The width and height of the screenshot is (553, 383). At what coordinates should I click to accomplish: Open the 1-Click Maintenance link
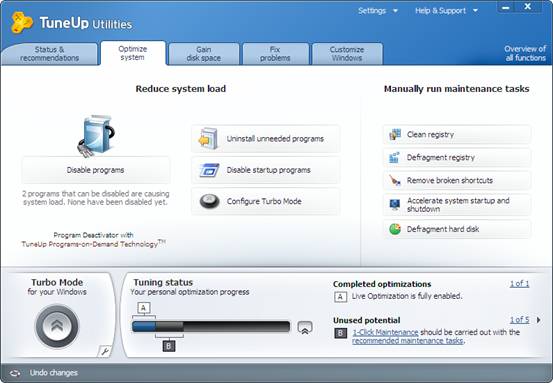385,332
